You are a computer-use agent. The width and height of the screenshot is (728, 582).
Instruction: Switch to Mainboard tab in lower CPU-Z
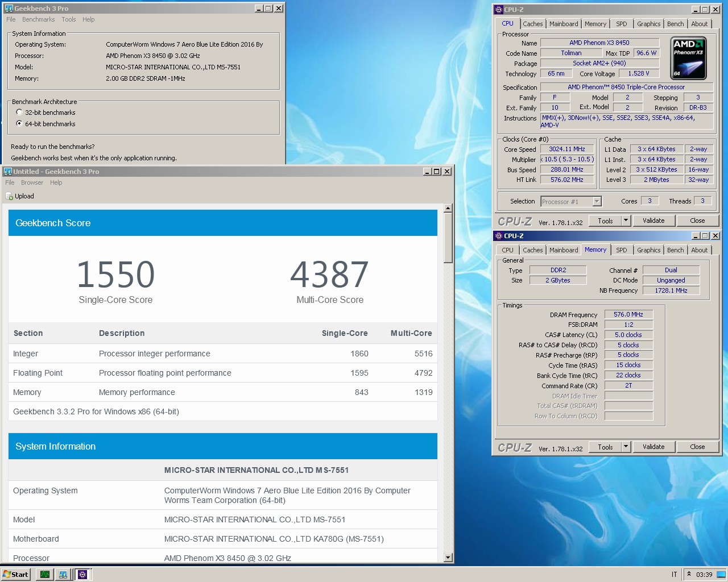click(564, 250)
